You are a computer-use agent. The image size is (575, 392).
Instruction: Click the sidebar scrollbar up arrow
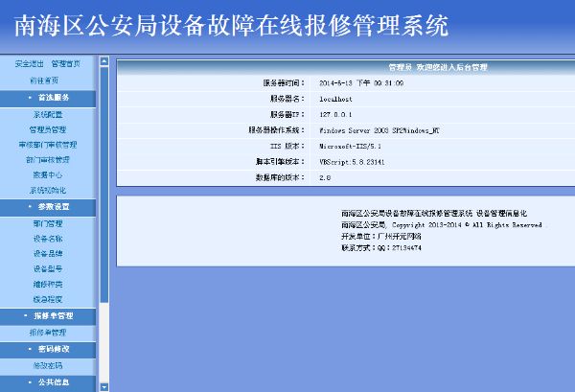click(104, 61)
